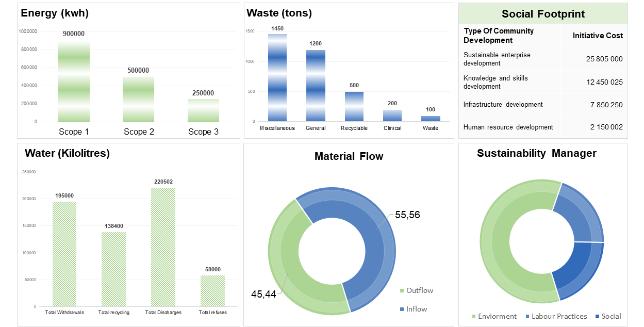Select the Scope 3 energy bar
The height and width of the screenshot is (327, 644).
click(x=203, y=110)
